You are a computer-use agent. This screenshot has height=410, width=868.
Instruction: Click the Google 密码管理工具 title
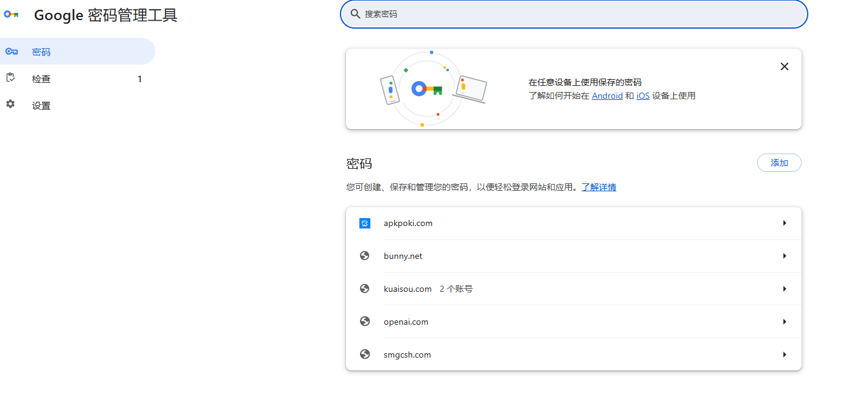point(105,15)
